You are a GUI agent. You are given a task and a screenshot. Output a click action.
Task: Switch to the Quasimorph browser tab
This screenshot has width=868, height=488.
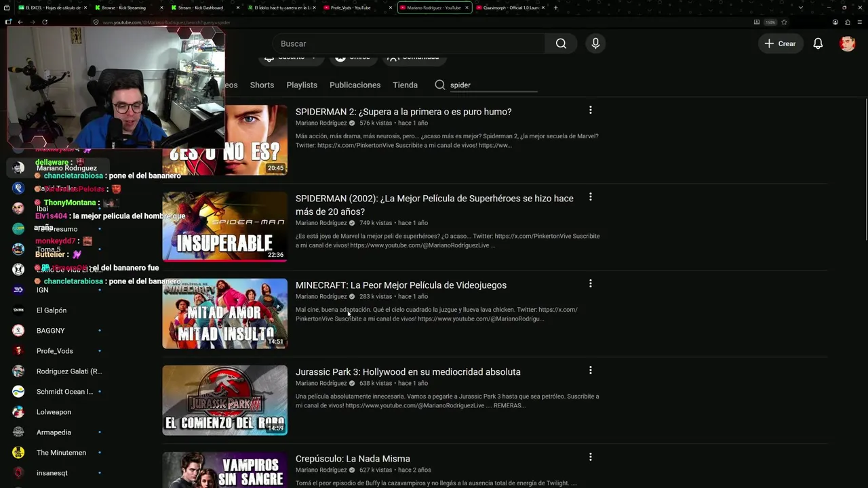point(510,7)
